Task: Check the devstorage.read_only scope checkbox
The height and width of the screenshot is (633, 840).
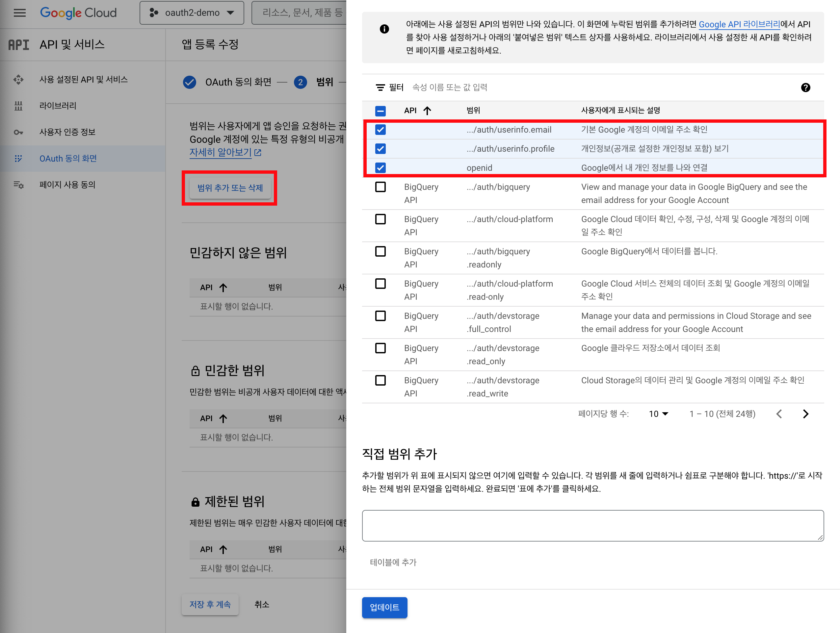Action: pyautogui.click(x=380, y=348)
